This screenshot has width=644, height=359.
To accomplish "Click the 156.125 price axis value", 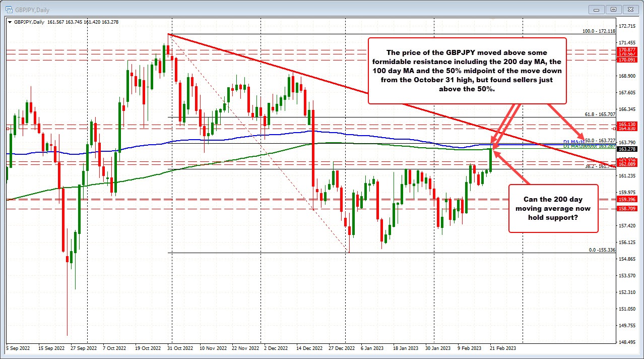I will [x=627, y=243].
